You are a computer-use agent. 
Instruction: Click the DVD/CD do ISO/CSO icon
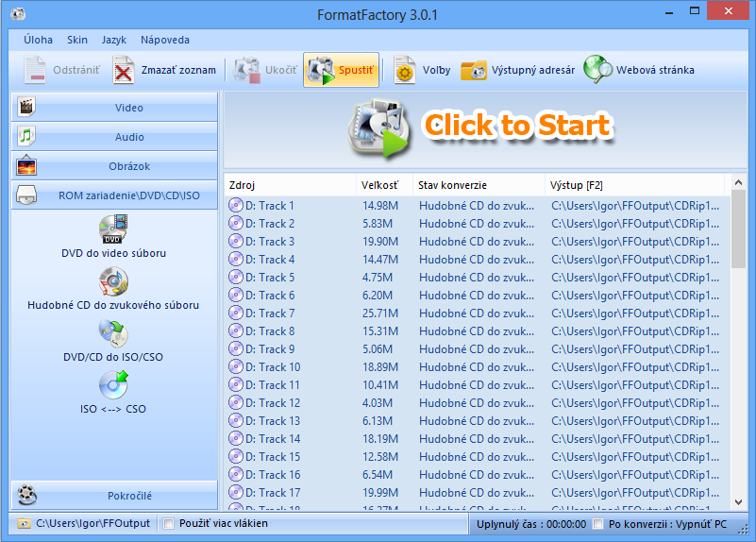click(x=113, y=333)
